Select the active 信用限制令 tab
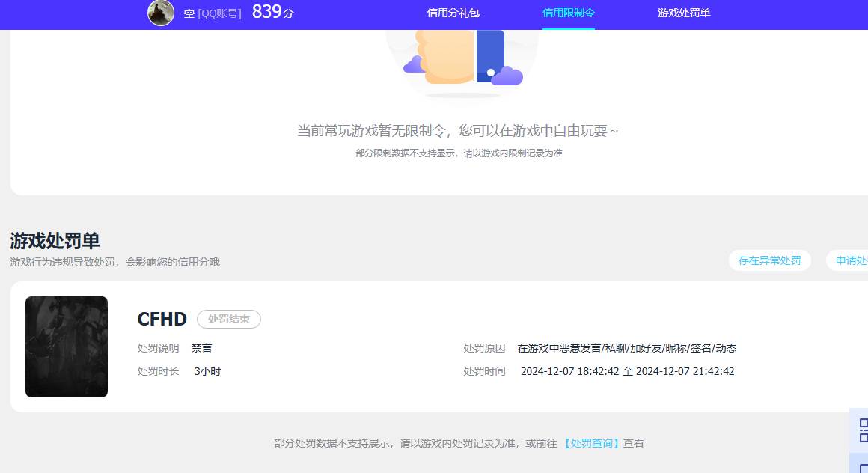The height and width of the screenshot is (473, 868). pos(567,13)
